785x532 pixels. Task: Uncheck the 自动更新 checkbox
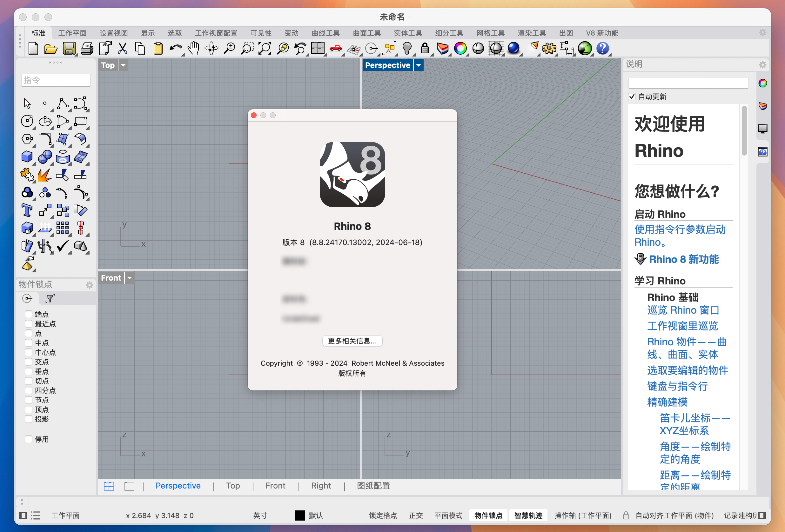point(632,96)
